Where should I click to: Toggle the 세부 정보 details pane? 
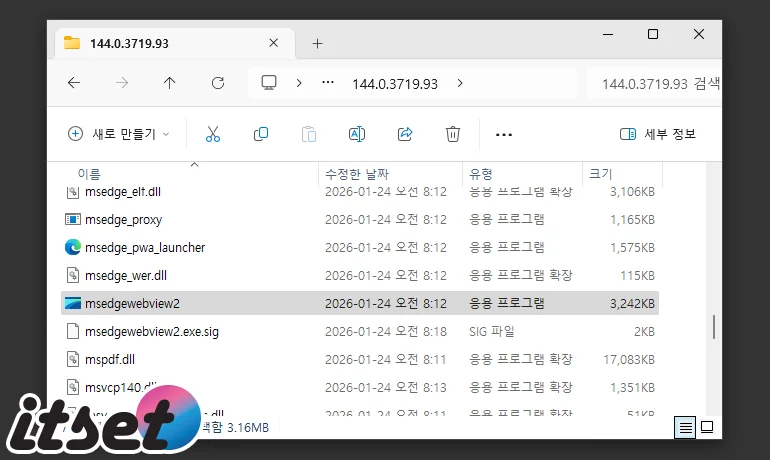(658, 134)
